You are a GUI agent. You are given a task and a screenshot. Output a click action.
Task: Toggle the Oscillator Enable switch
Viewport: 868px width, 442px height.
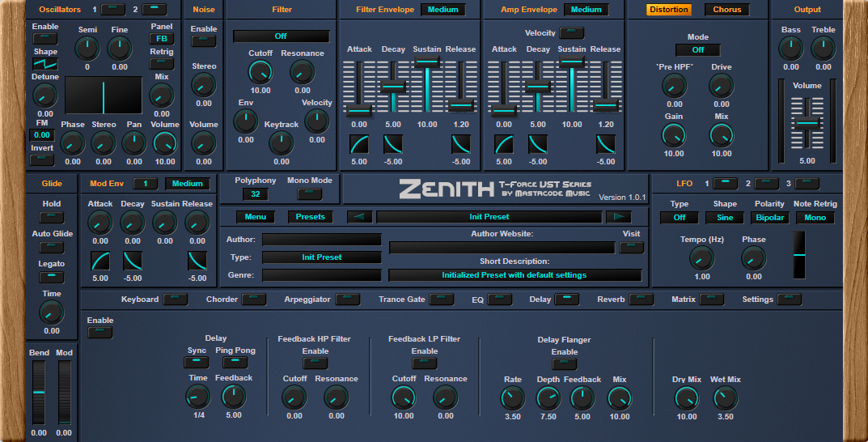[x=45, y=38]
